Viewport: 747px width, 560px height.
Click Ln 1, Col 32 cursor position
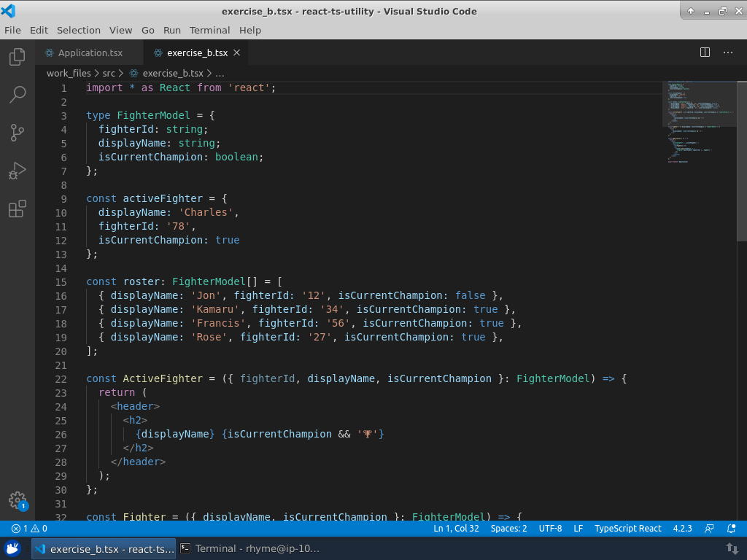(x=456, y=529)
